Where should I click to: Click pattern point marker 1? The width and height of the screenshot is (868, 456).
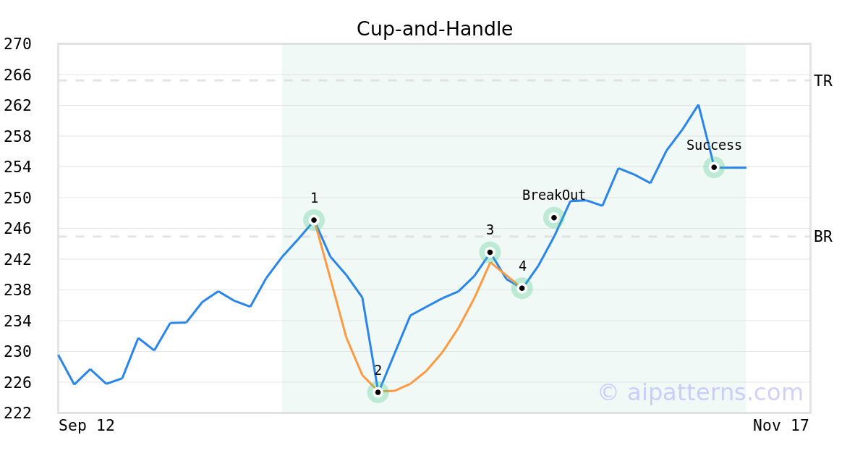[x=314, y=220]
